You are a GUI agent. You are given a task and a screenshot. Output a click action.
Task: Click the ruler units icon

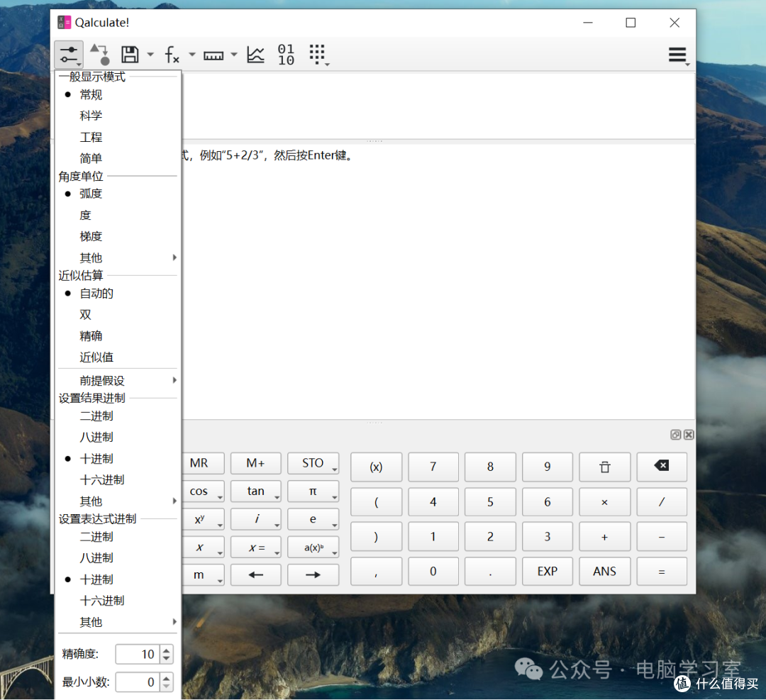click(213, 55)
